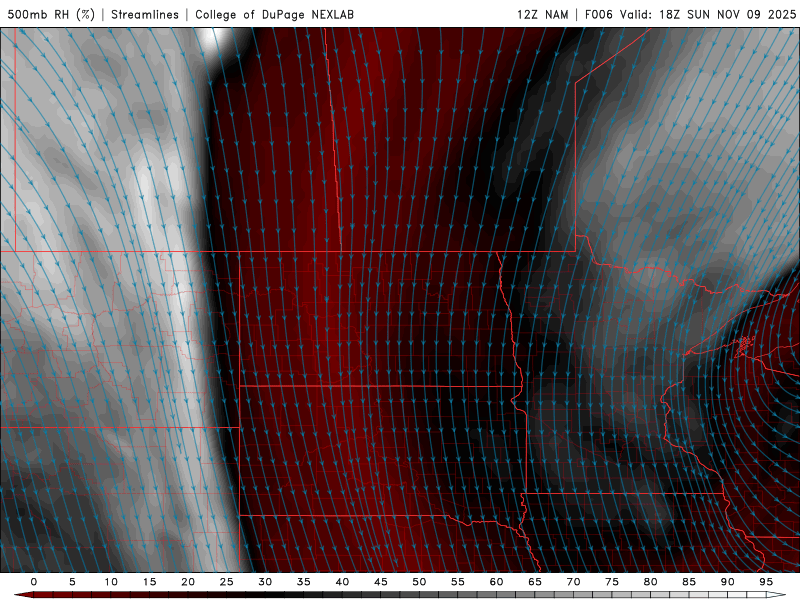Click the 20 value on the color scale
Viewport: 800px width, 600px height.
tap(188, 582)
